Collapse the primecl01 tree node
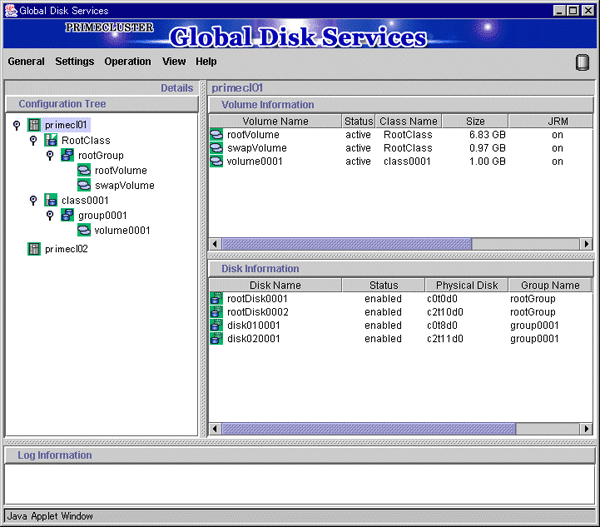This screenshot has width=600, height=527. (16, 125)
